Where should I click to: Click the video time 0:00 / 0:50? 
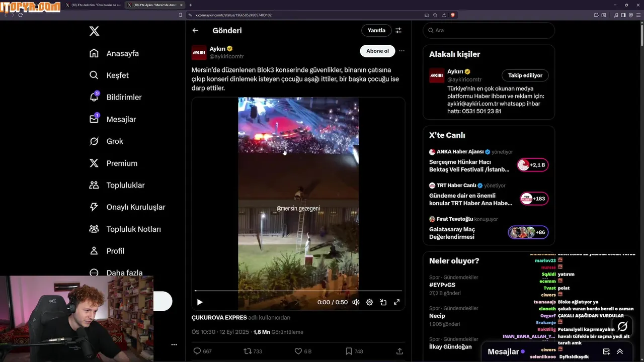(333, 302)
